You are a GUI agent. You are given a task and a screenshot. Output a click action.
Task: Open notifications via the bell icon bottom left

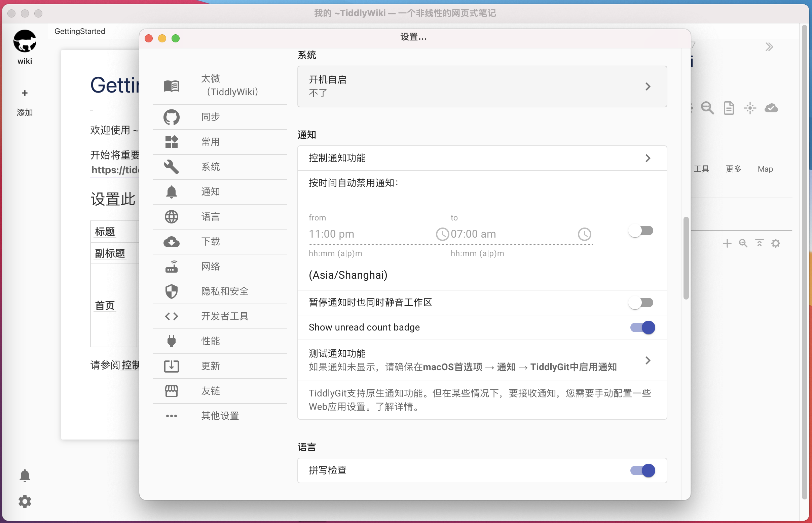tap(25, 475)
